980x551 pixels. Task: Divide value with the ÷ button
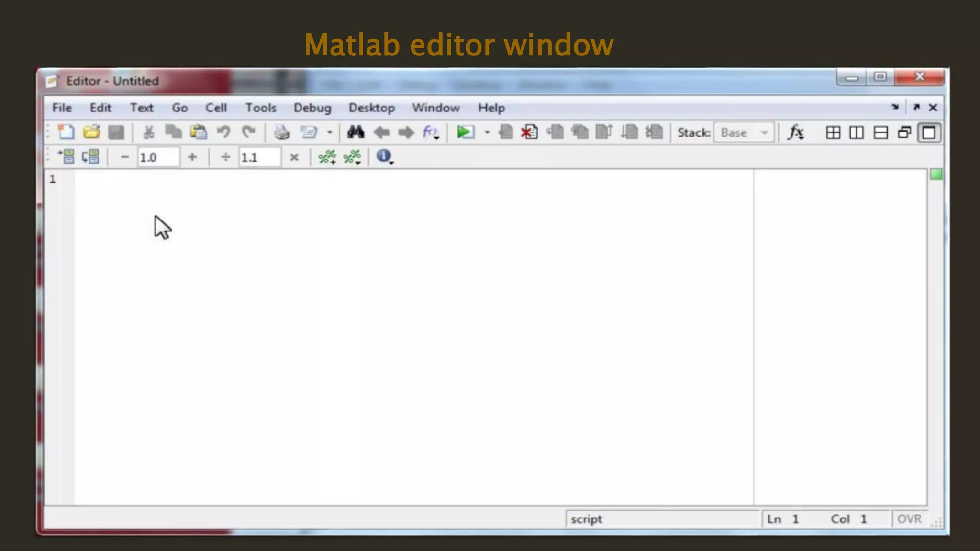click(225, 157)
